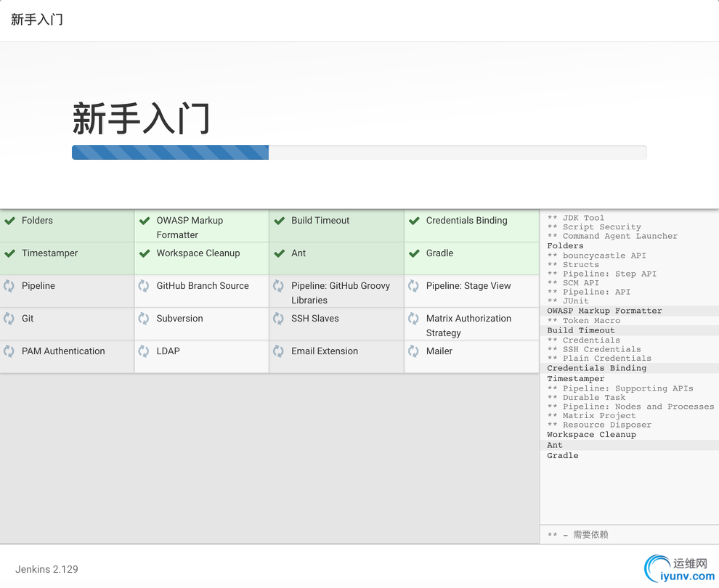Image resolution: width=719 pixels, height=588 pixels.
Task: Click the checkmark next to Workspace Cleanup
Action: (x=145, y=253)
